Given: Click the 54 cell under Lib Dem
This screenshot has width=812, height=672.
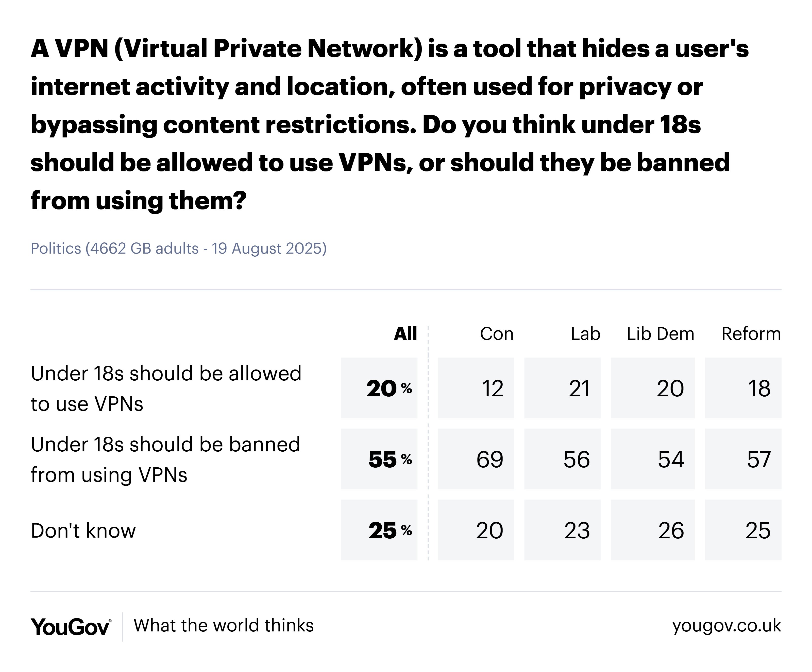Looking at the screenshot, I should pyautogui.click(x=653, y=459).
